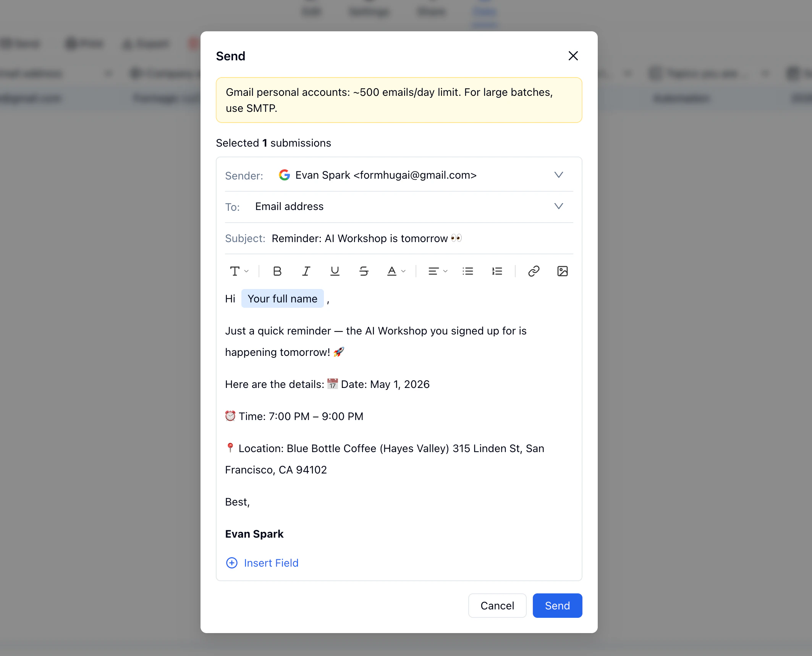Insert a hyperlink into the email body

534,271
